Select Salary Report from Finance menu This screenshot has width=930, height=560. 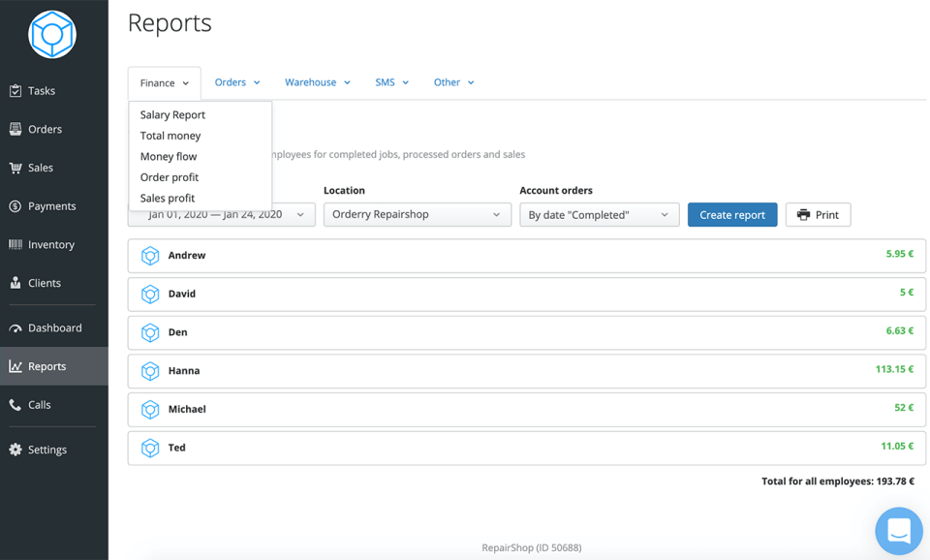(172, 115)
